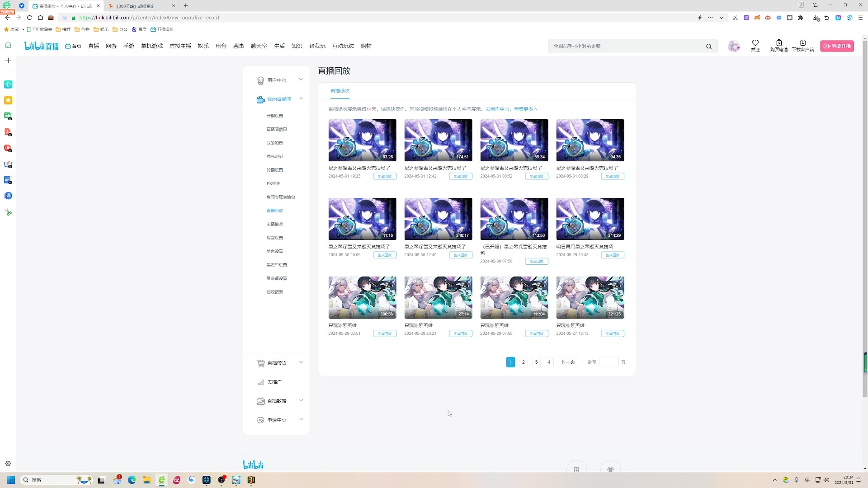868x488 pixels.
Task: Click 生成回放 for 2024-05-31 19:25 stream
Action: click(x=385, y=176)
